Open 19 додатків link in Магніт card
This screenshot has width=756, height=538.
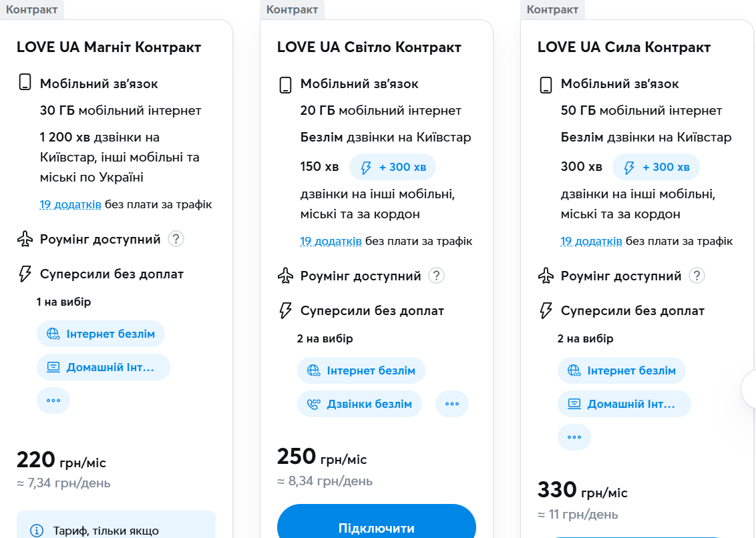70,204
